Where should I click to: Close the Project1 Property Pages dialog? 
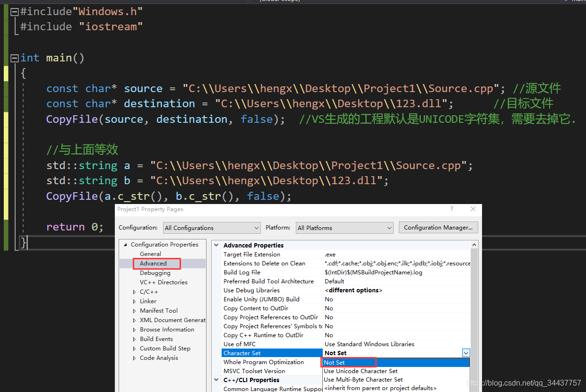[x=473, y=209]
